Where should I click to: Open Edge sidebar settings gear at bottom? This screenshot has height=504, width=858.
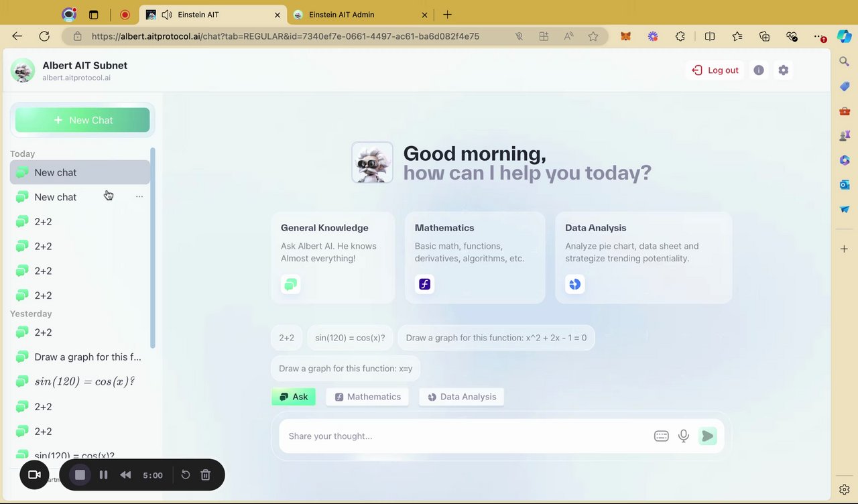click(x=845, y=490)
